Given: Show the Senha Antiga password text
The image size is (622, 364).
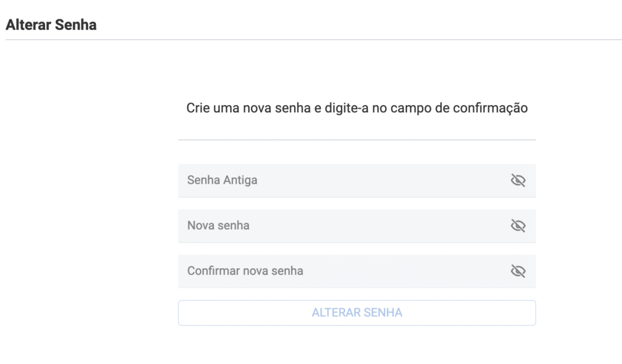Looking at the screenshot, I should 518,180.
